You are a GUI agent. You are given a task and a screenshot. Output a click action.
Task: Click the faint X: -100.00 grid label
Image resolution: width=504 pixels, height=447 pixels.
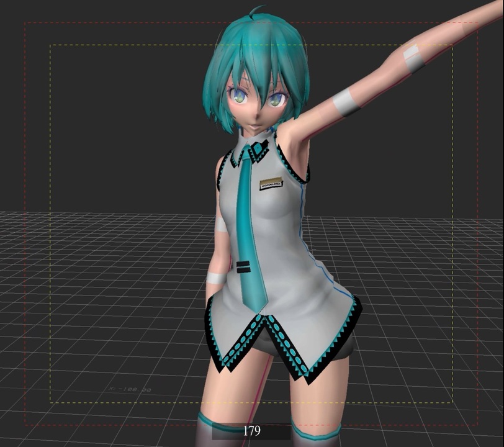(x=130, y=389)
